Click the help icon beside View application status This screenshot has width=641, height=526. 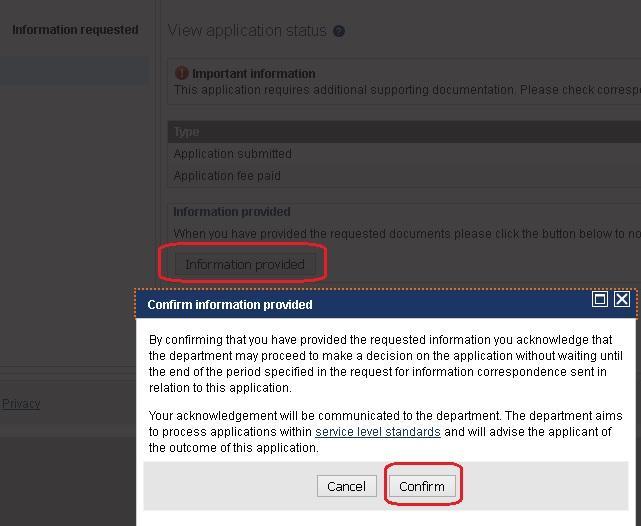[x=339, y=31]
